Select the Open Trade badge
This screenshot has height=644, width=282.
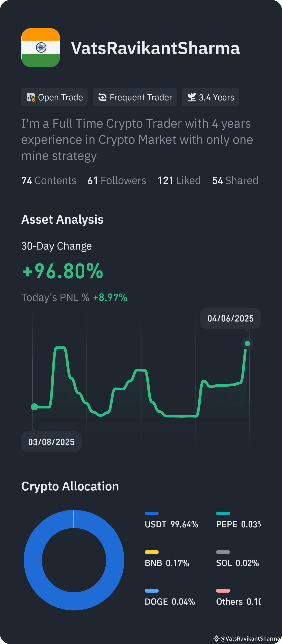(x=54, y=97)
